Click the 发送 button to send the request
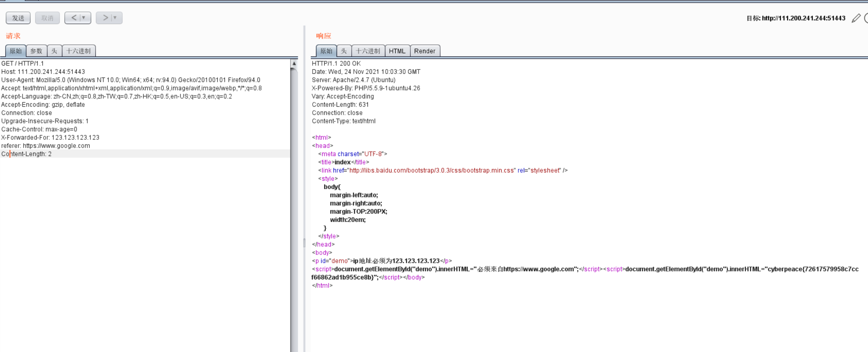Image resolution: width=868 pixels, height=352 pixels. [18, 17]
